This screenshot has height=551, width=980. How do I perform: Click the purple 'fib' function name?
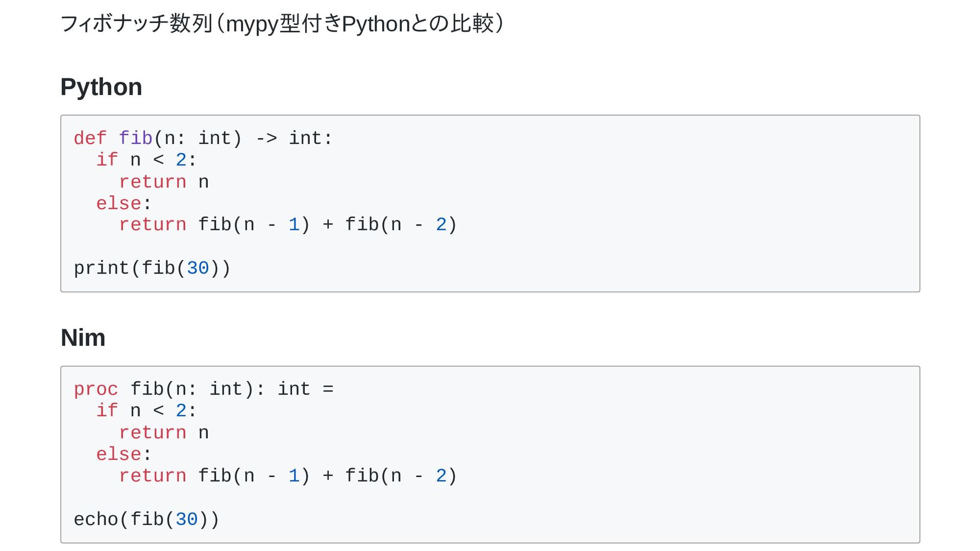pyautogui.click(x=135, y=138)
